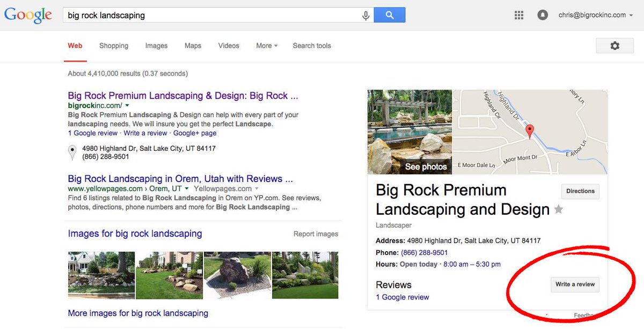Image resolution: width=644 pixels, height=329 pixels.
Task: Click the Reviews heading in the panel
Action: (393, 285)
